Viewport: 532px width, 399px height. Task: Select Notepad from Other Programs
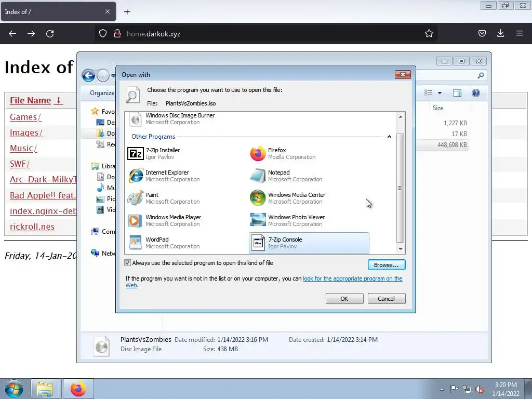coord(309,176)
